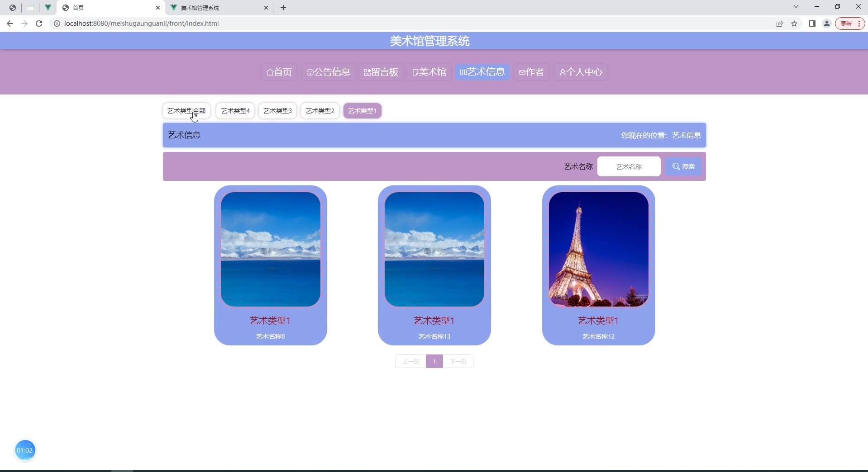Open the 公告信息 navigation item
The width and height of the screenshot is (868, 472).
(x=329, y=72)
